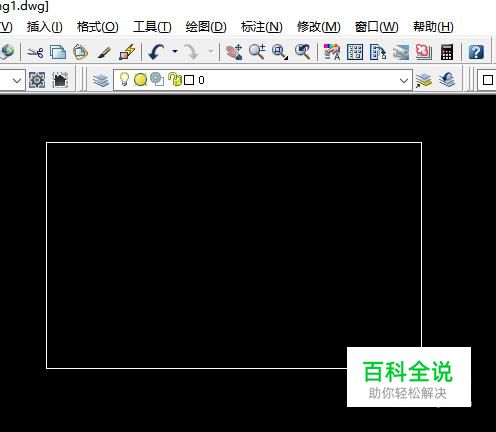Viewport: 496px width, 432px height.
Task: Toggle layer 0 viewport freeze icon
Action: coord(157,79)
